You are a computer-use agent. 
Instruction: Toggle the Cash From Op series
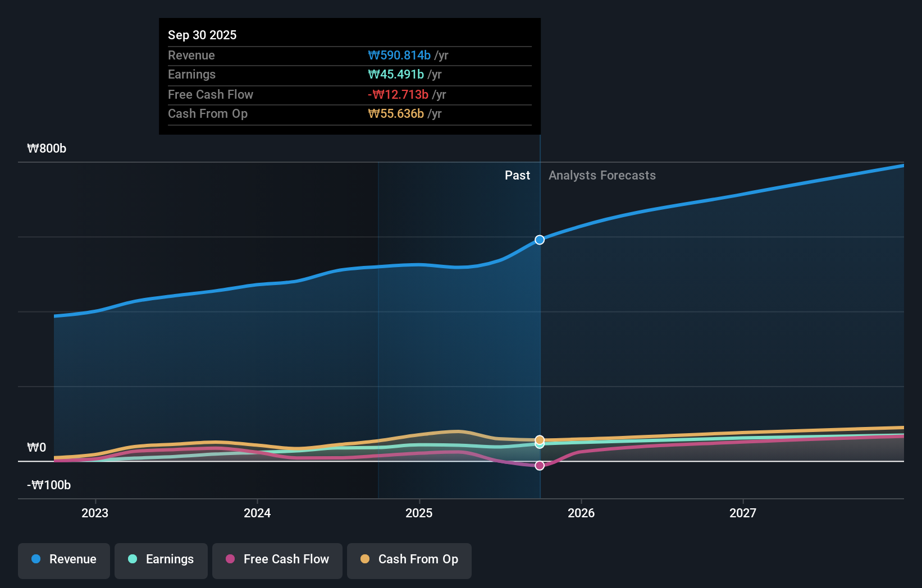point(409,559)
